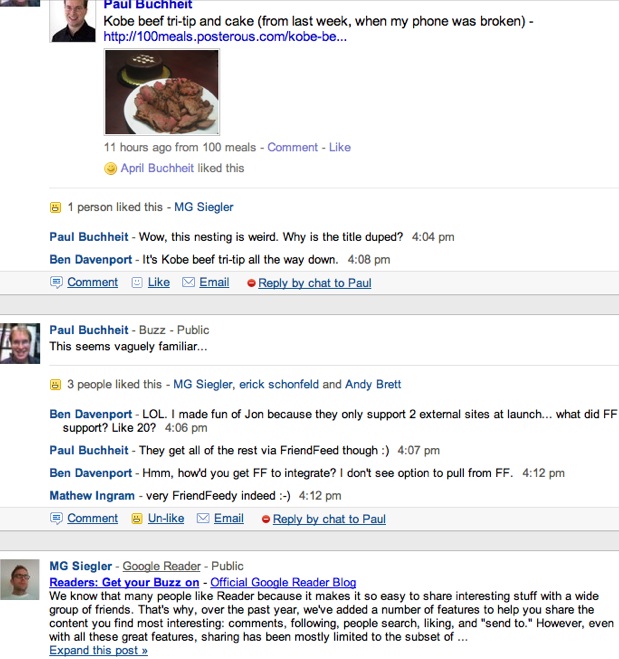Click Comment link under embedded 100 meals item
This screenshot has height=659, width=619.
coord(292,147)
